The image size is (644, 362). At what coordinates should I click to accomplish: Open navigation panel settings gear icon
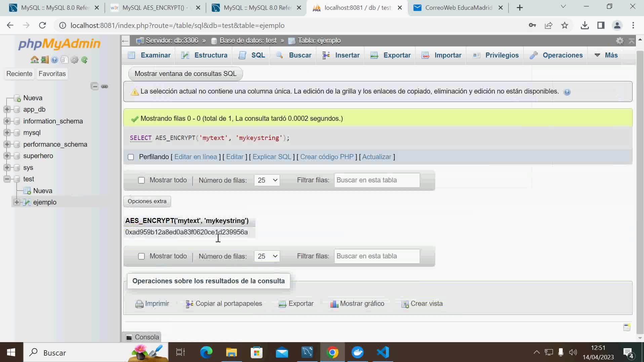75,60
